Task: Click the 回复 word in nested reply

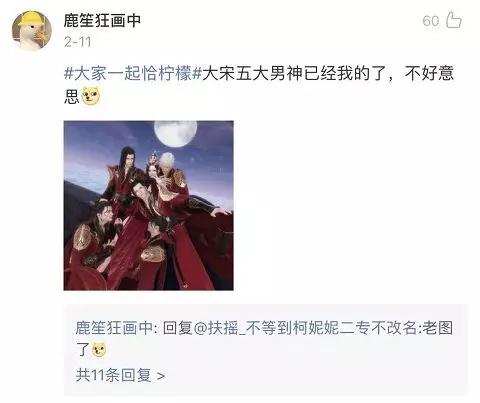Action: click(178, 328)
